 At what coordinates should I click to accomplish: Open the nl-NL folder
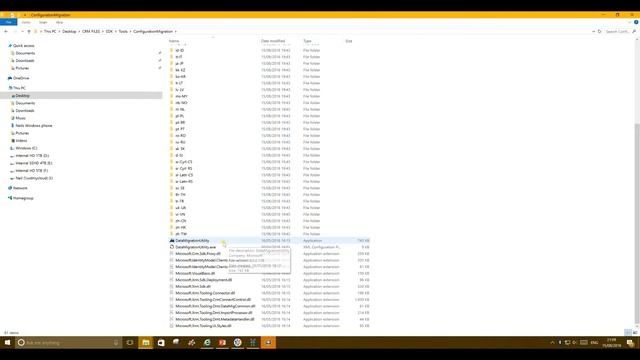click(x=180, y=109)
